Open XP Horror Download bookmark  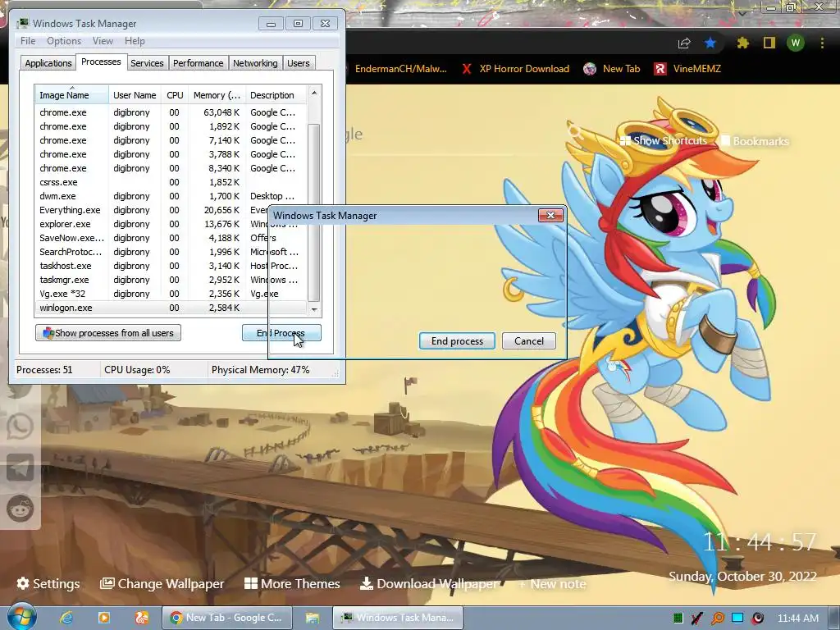515,69
